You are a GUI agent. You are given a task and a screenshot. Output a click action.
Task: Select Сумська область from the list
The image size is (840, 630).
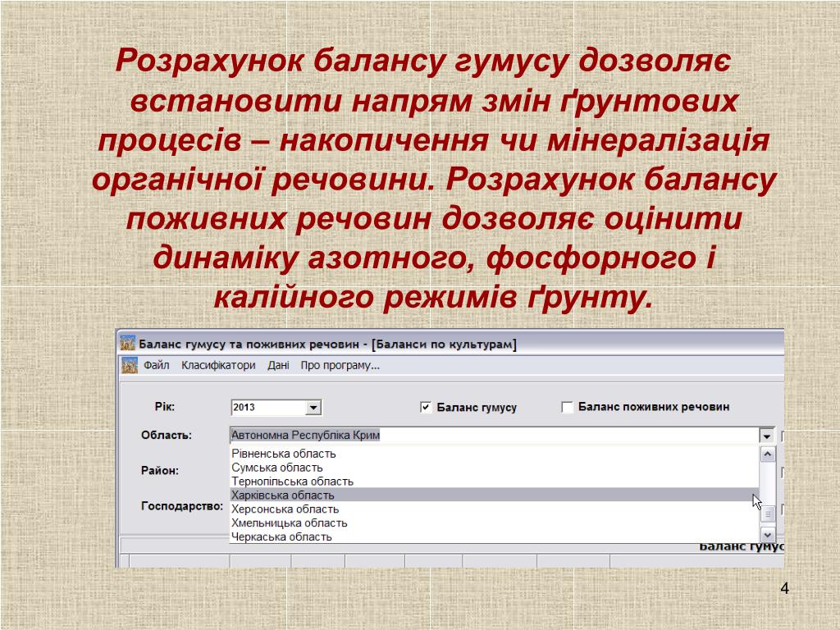click(x=494, y=468)
